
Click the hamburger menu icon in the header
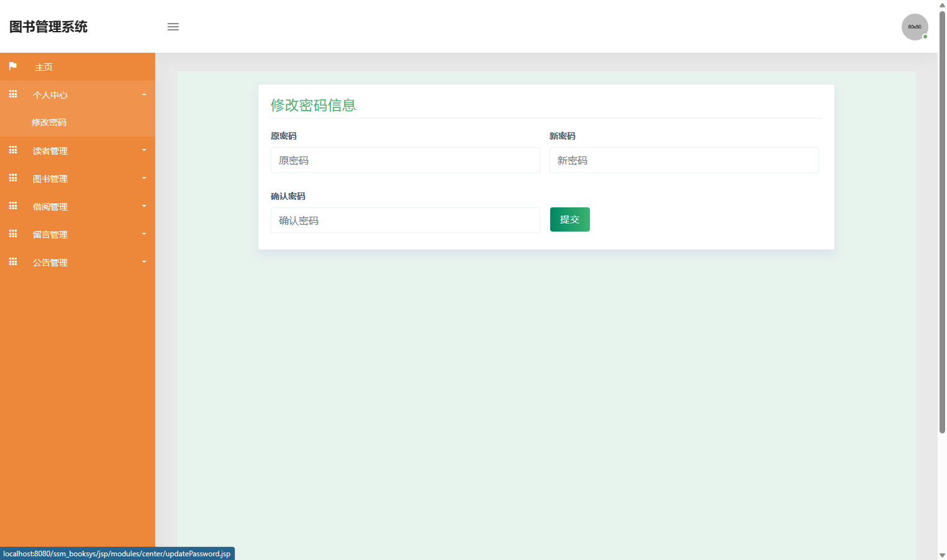[x=173, y=27]
